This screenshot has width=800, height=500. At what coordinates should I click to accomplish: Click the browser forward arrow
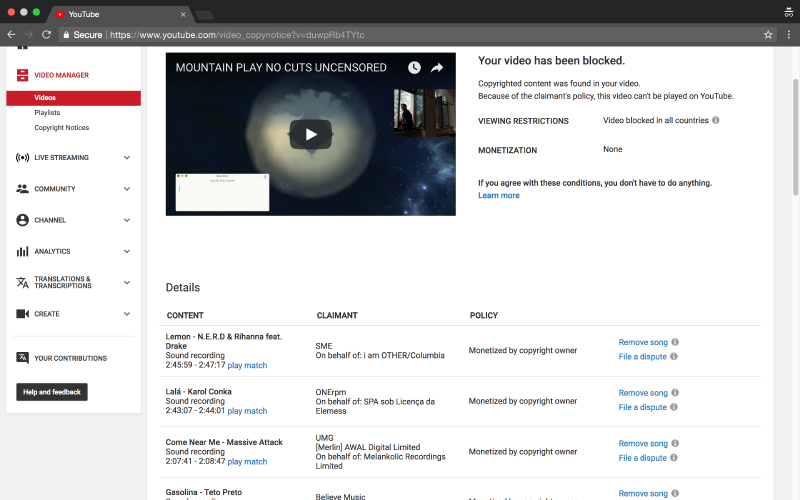point(29,35)
